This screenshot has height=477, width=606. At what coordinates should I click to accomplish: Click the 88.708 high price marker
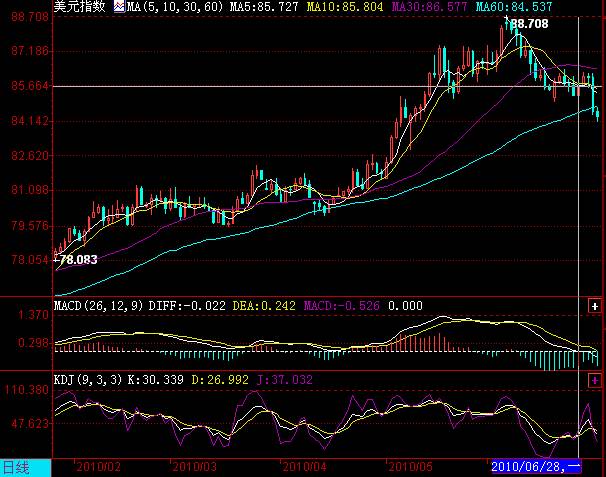point(529,24)
